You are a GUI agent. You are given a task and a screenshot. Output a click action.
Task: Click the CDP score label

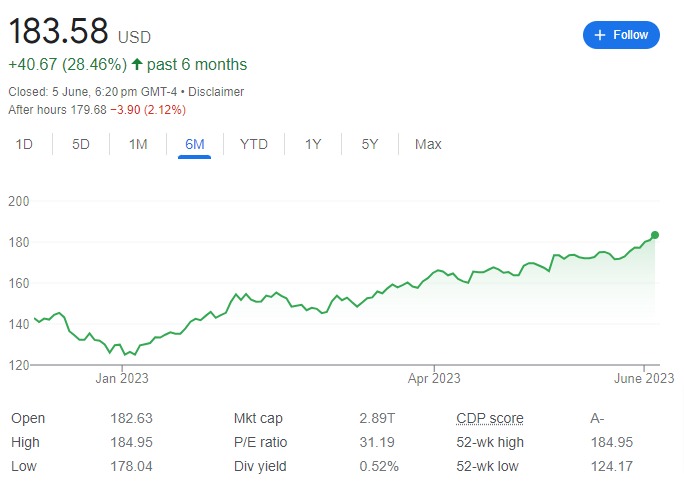pos(489,418)
